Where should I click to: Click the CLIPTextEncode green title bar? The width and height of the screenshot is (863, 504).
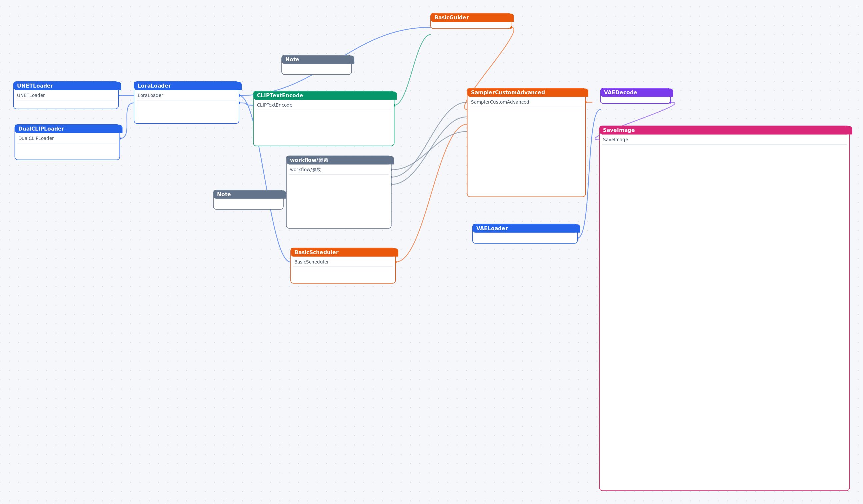pyautogui.click(x=325, y=96)
